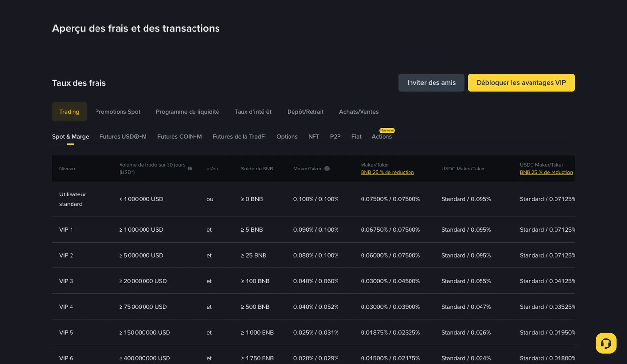
Task: Click the Inviter des amis button
Action: pyautogui.click(x=431, y=83)
